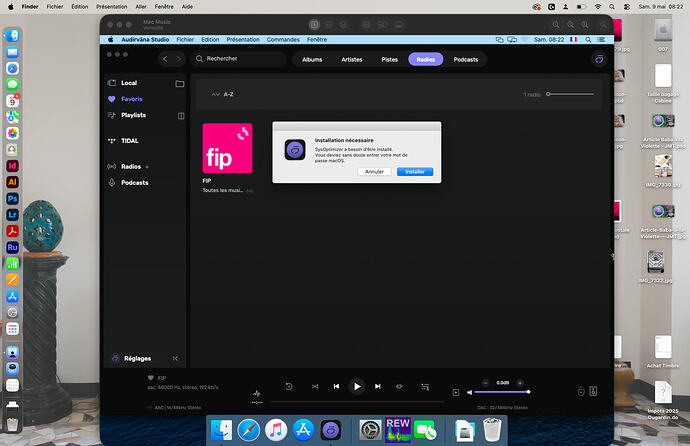The image size is (690, 446).
Task: Click the Rechercher search field
Action: pyautogui.click(x=239, y=58)
